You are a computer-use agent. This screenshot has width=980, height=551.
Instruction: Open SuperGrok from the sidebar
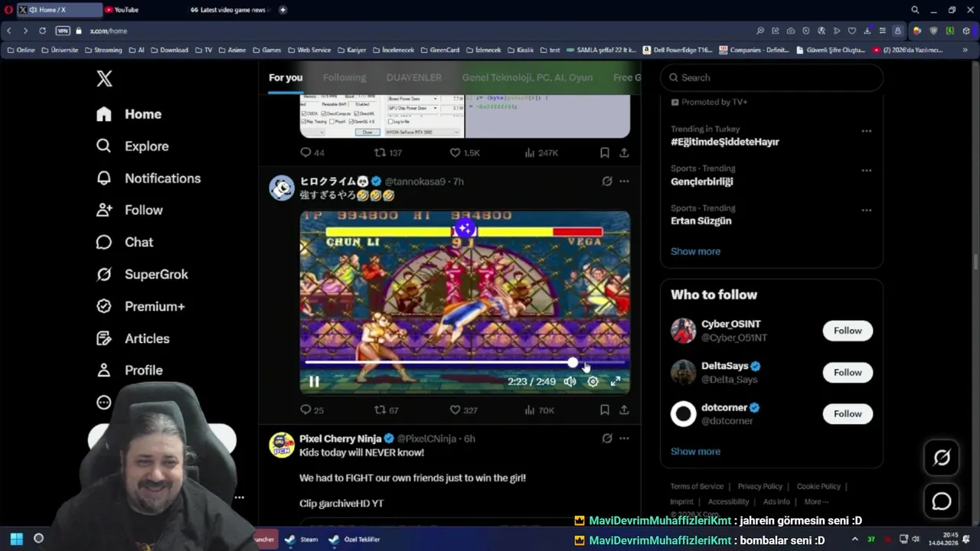[x=141, y=274]
